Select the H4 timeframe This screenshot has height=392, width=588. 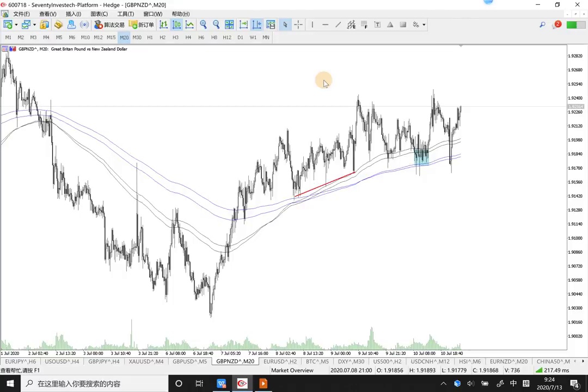188,37
